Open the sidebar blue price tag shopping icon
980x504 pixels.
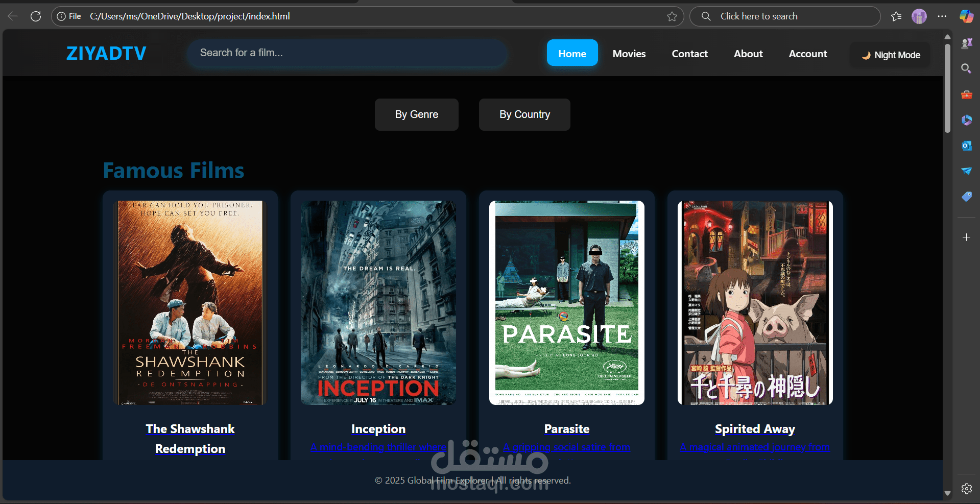point(966,197)
